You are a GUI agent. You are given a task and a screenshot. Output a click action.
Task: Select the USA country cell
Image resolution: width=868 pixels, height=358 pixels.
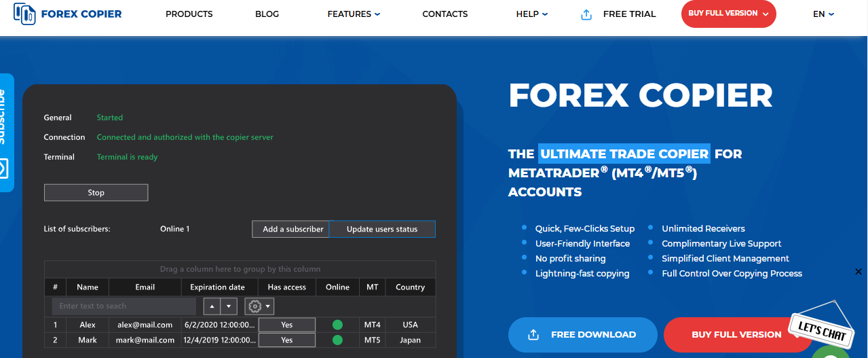[411, 325]
